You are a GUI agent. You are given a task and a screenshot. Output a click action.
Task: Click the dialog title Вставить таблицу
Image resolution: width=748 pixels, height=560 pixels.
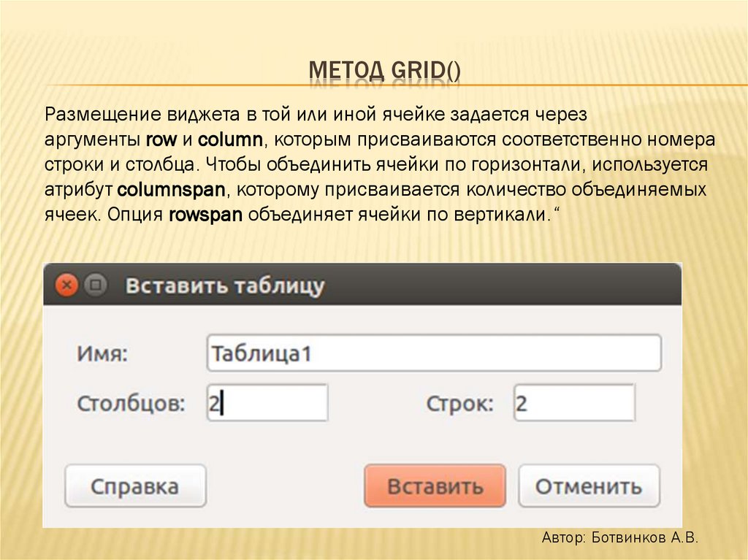(x=225, y=285)
